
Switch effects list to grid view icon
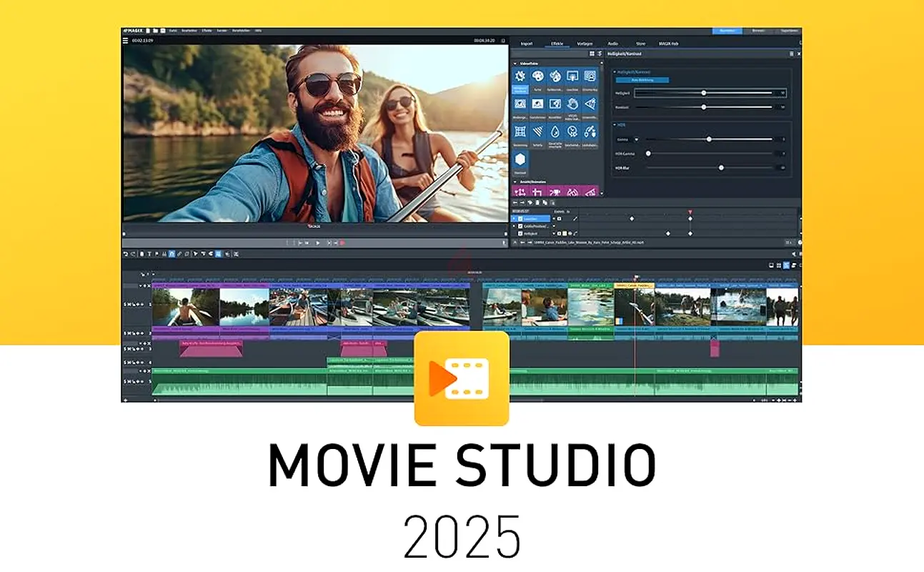(592, 54)
